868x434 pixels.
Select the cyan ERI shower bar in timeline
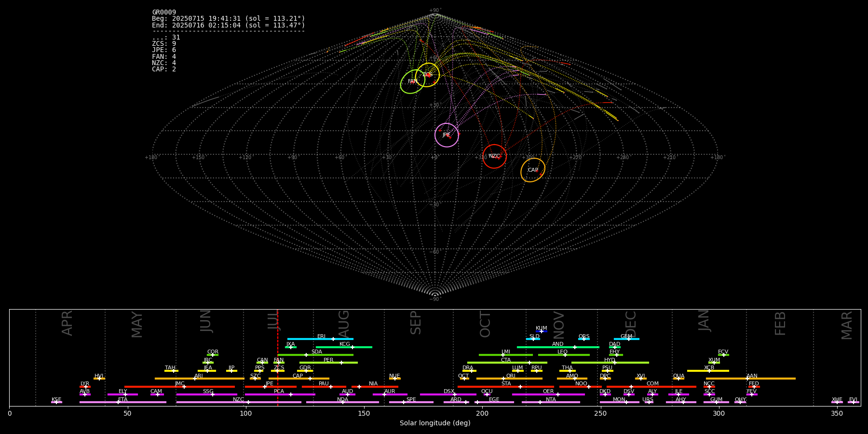320,339
